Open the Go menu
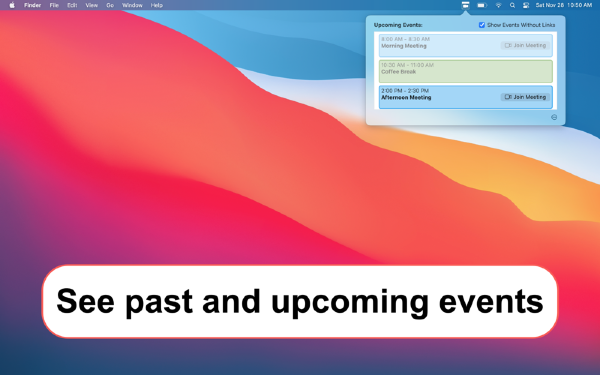 click(110, 5)
